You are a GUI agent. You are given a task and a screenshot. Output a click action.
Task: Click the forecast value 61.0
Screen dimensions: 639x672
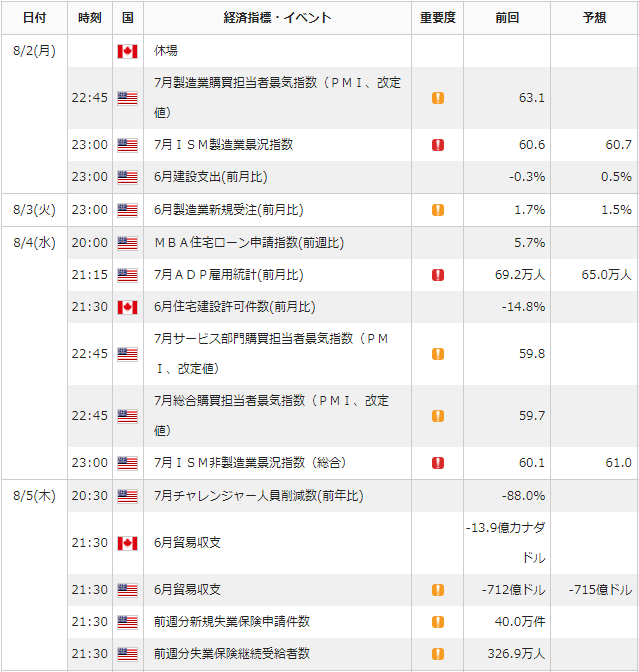pos(618,463)
